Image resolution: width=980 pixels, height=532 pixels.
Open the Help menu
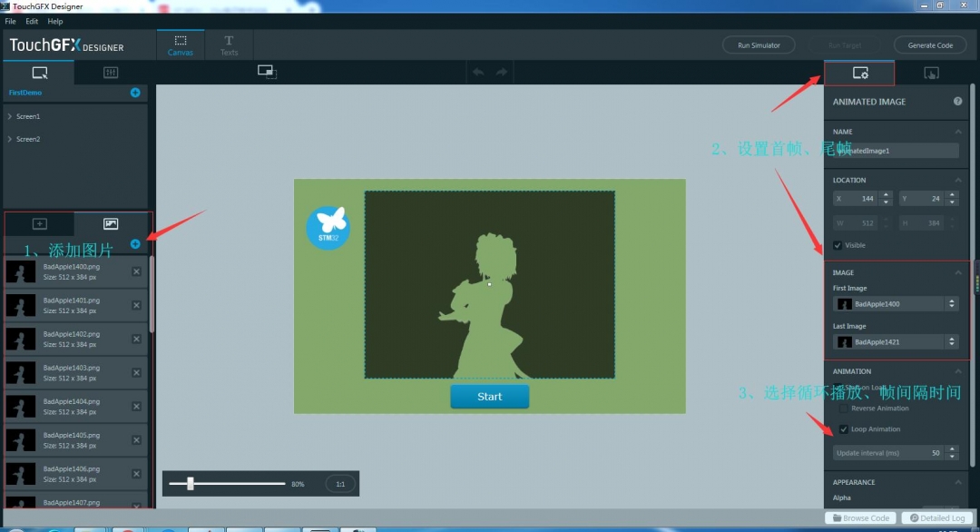tap(55, 21)
